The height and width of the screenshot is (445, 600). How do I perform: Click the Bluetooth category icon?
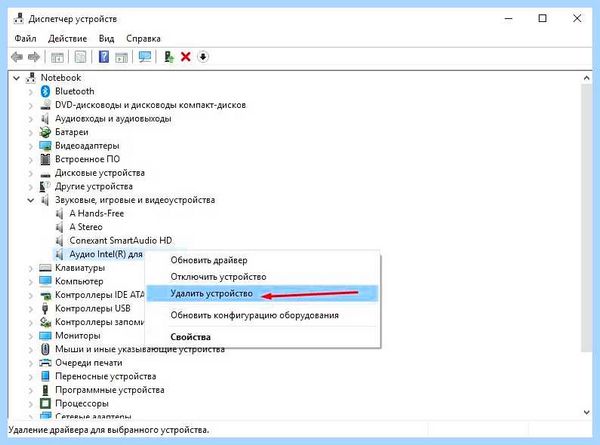pyautogui.click(x=46, y=91)
